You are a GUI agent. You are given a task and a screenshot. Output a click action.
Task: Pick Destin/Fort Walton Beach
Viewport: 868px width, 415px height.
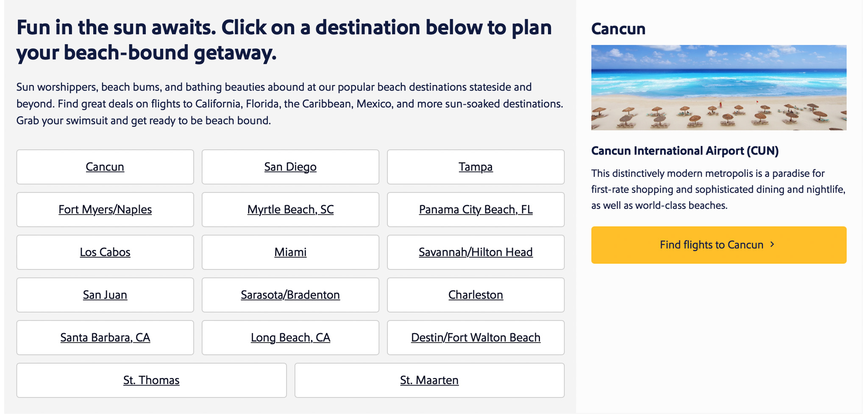[475, 337]
